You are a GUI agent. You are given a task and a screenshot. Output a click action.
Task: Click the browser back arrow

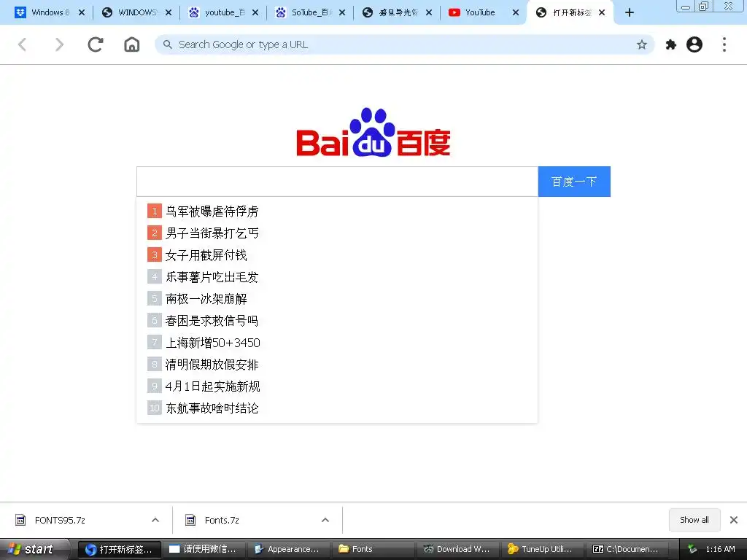[23, 44]
